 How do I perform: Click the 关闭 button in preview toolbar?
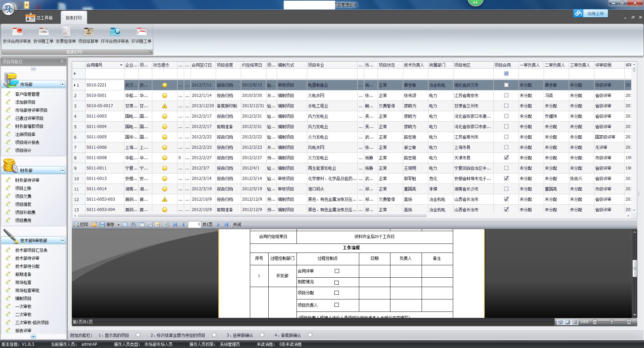pyautogui.click(x=237, y=224)
